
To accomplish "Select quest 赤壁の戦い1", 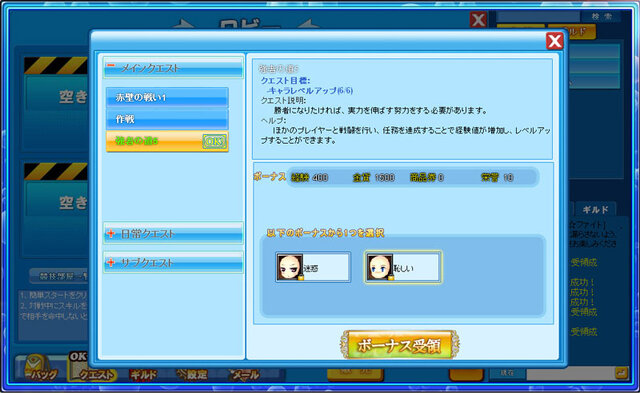I will (x=167, y=98).
